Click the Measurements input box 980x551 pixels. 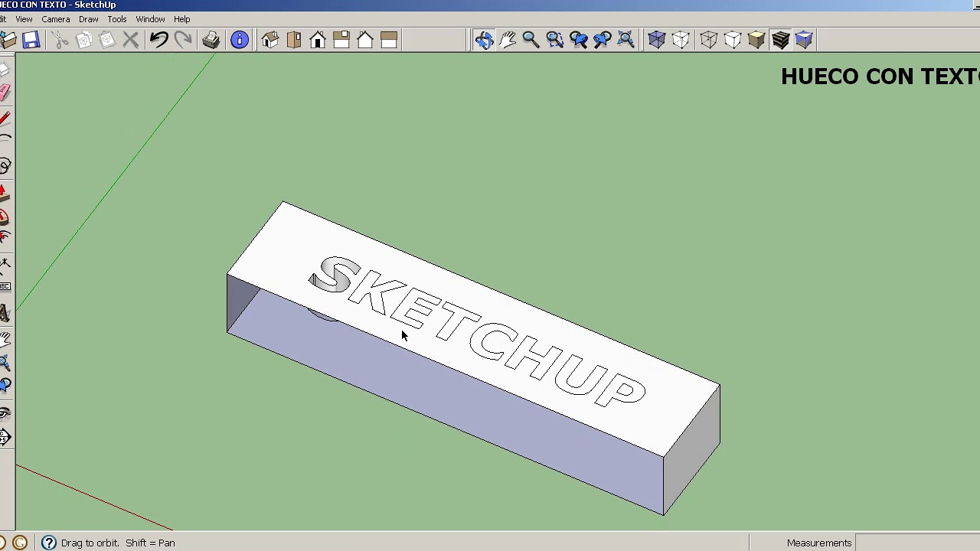918,543
